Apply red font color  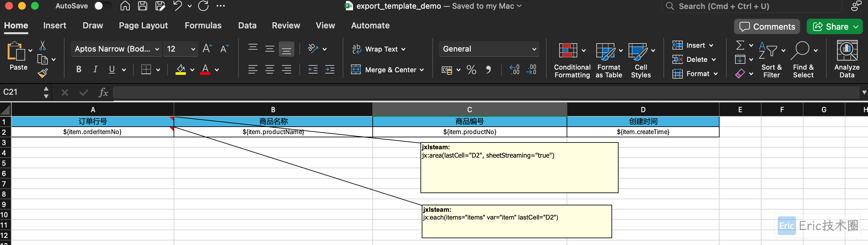pyautogui.click(x=205, y=70)
